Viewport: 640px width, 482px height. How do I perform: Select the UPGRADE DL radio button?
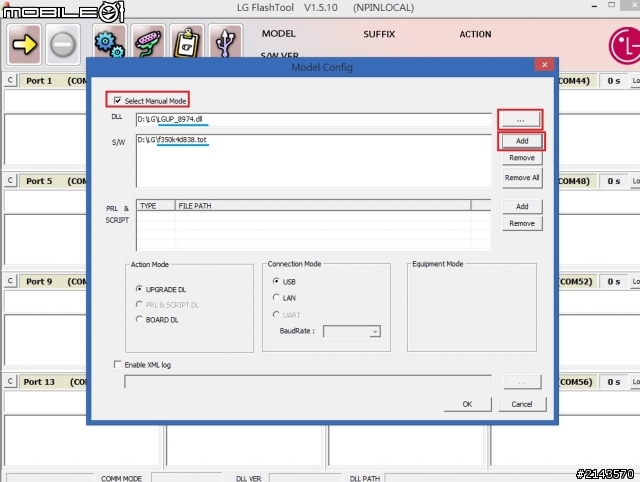(139, 289)
